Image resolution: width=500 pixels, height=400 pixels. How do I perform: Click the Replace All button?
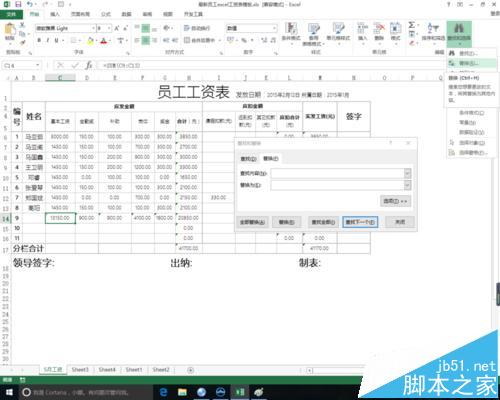click(x=252, y=222)
